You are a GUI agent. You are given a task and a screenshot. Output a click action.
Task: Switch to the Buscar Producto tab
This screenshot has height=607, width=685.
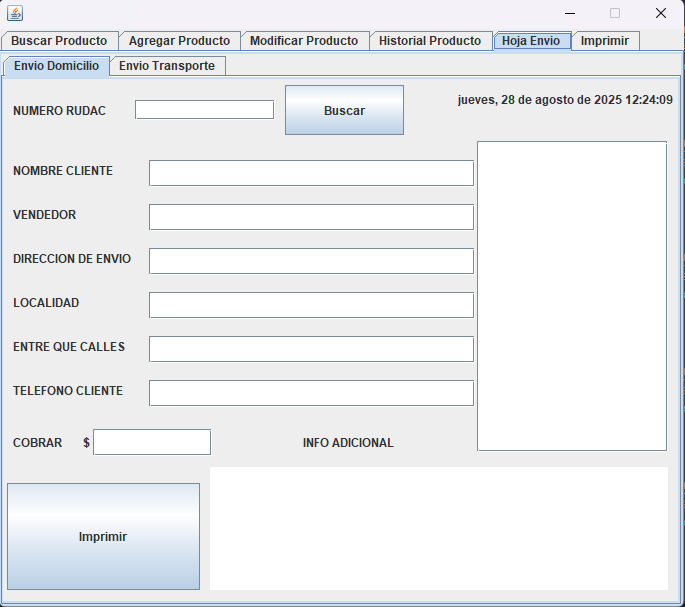59,41
